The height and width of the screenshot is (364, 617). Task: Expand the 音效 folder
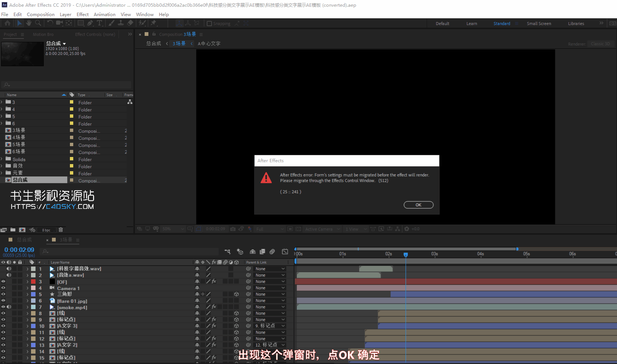click(2, 166)
